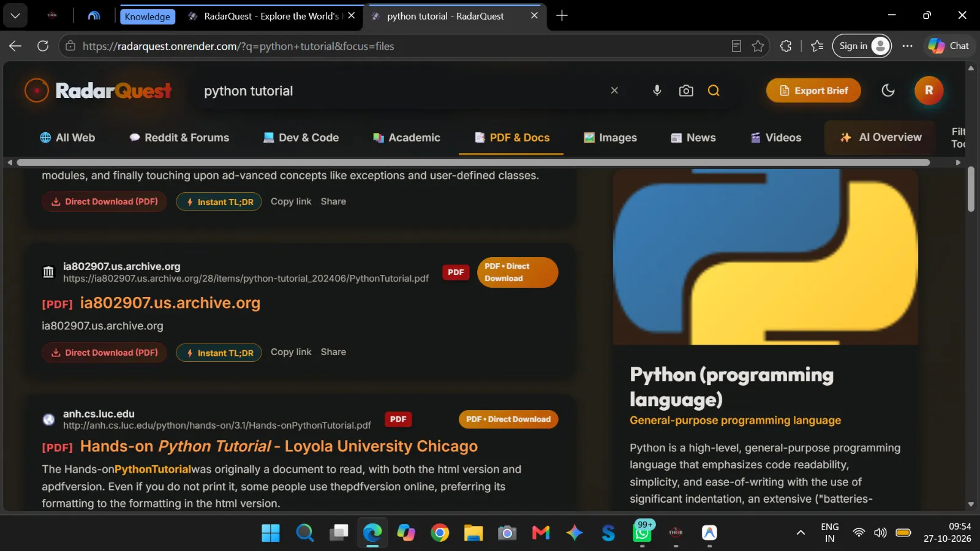
Task: Click PDF • Direct Download badge for anh.cs.luc.edu
Action: click(508, 419)
